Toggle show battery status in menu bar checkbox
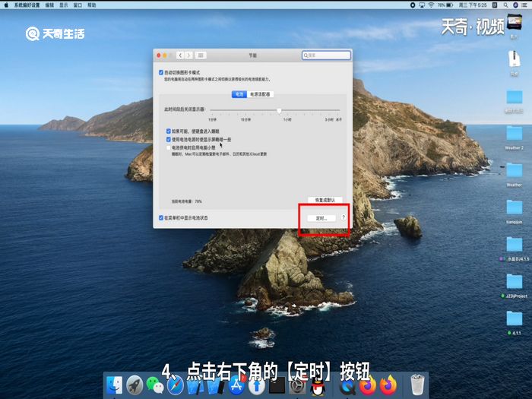This screenshot has height=399, width=532. [x=161, y=217]
